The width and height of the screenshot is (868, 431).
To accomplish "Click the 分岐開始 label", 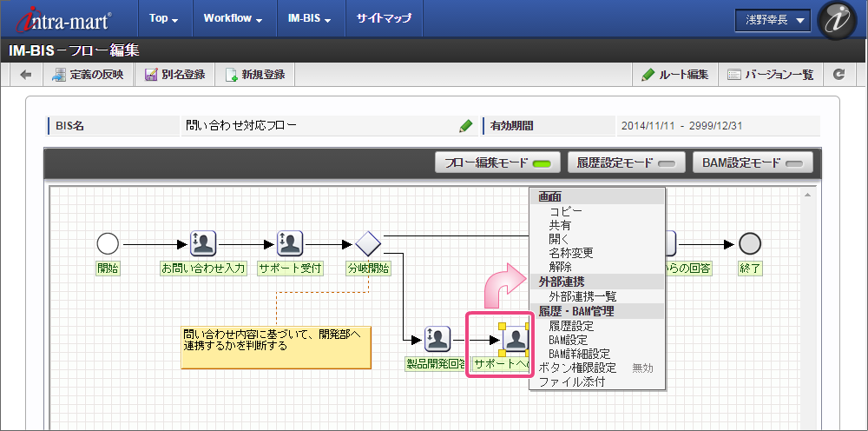I will point(367,269).
